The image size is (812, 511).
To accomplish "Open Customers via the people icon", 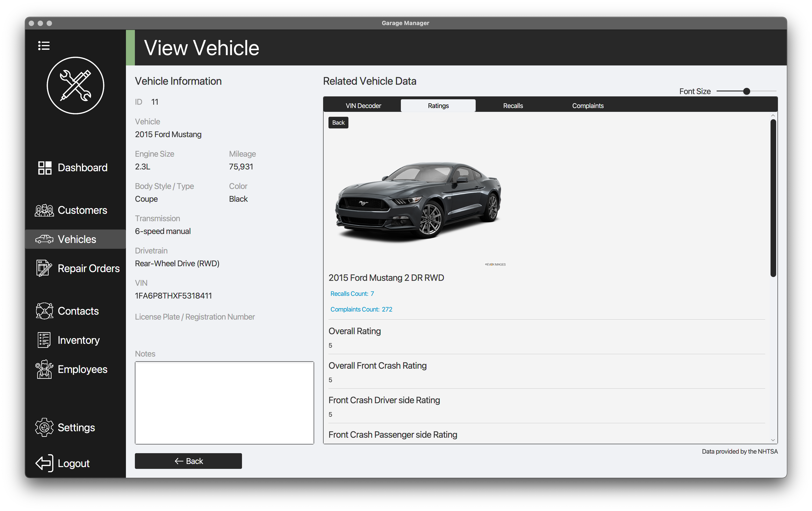I will [44, 210].
